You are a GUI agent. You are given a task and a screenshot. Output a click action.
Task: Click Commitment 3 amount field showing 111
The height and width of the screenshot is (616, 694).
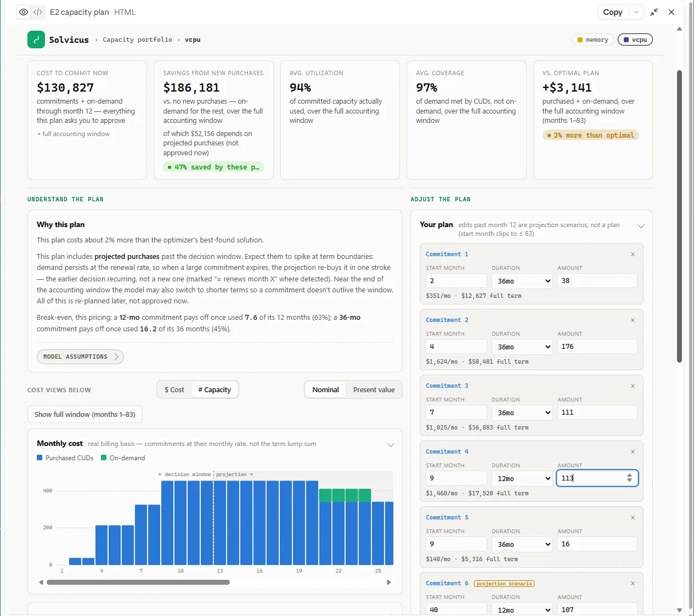click(597, 412)
